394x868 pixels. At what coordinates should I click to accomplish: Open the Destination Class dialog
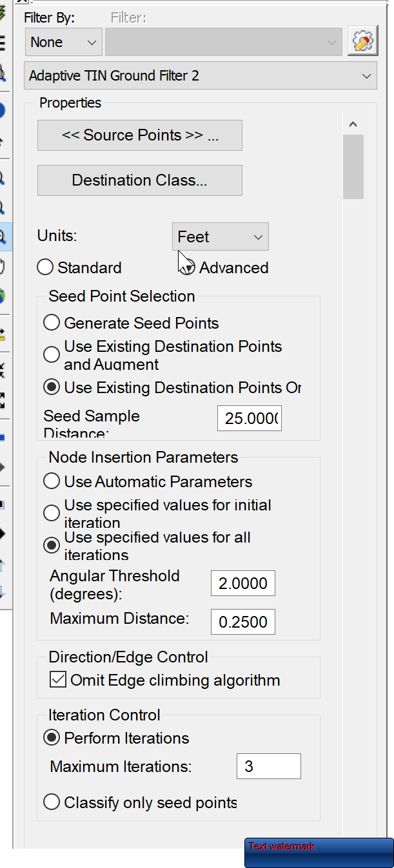point(139,180)
